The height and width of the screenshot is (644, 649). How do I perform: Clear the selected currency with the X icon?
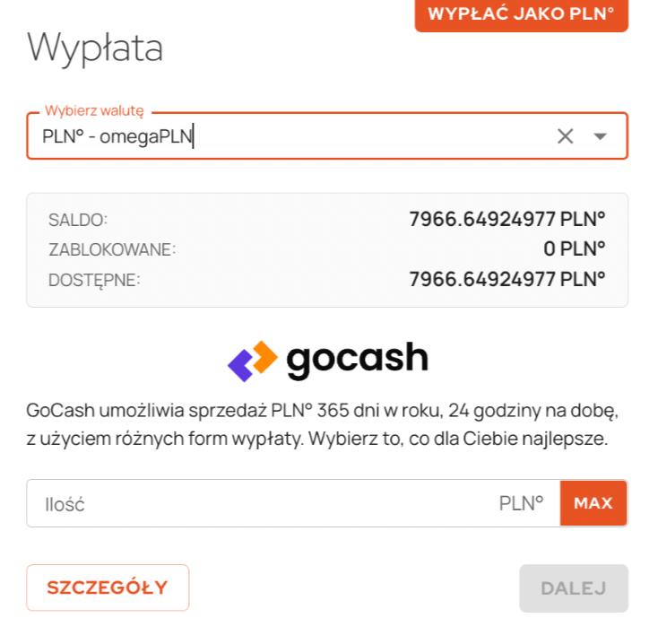[x=565, y=136]
